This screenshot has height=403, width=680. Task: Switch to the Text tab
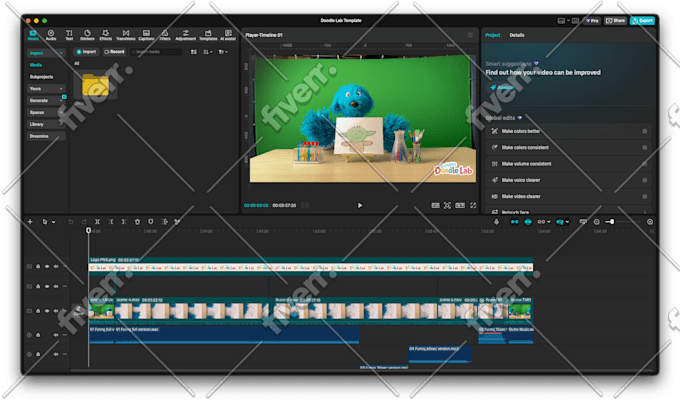tap(69, 35)
